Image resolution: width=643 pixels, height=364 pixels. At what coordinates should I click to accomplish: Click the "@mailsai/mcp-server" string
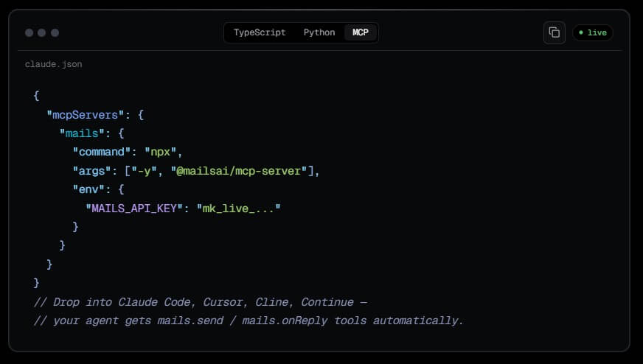pos(239,171)
